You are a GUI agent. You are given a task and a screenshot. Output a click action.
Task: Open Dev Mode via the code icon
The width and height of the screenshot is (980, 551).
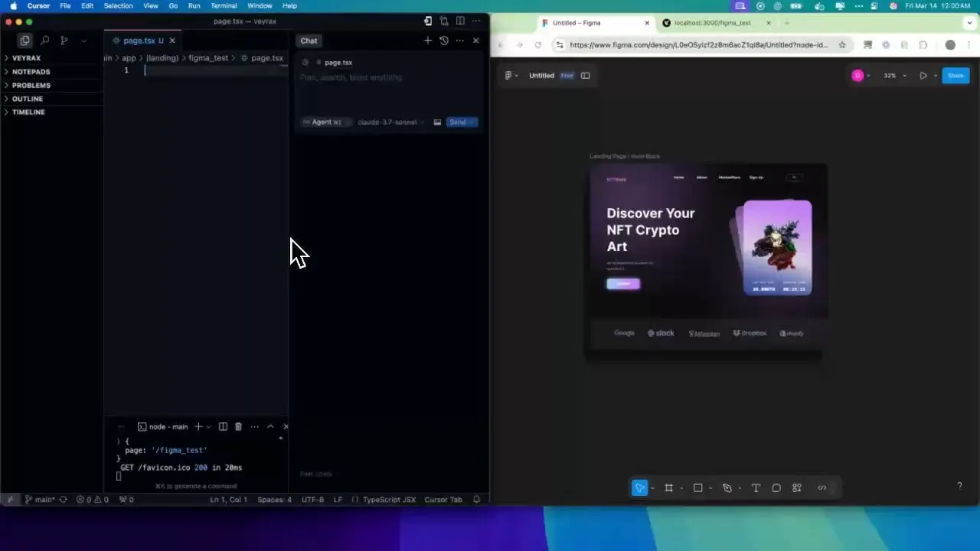822,487
